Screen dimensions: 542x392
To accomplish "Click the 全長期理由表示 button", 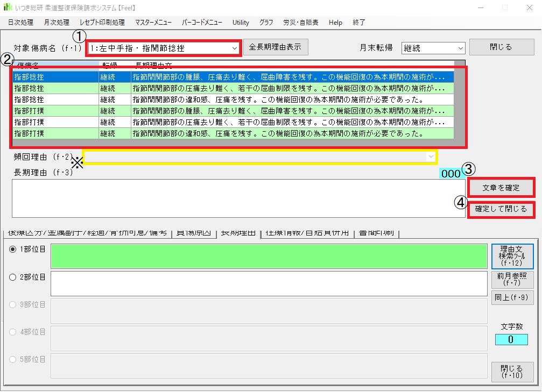I will (276, 47).
